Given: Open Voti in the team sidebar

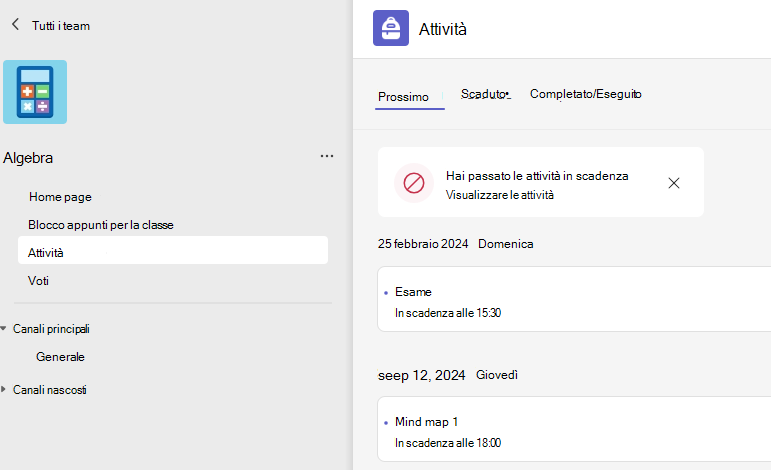Looking at the screenshot, I should pos(38,281).
